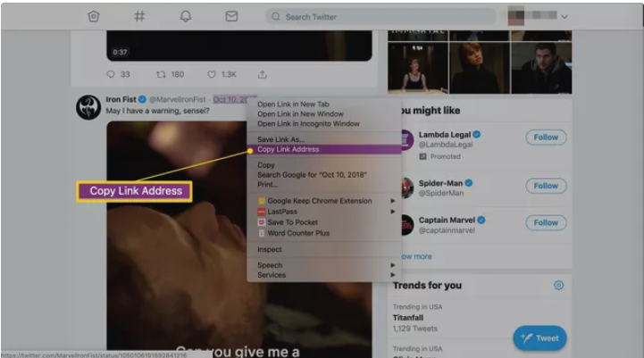The image size is (644, 358).
Task: Open Trends settings gear icon
Action: tap(558, 285)
